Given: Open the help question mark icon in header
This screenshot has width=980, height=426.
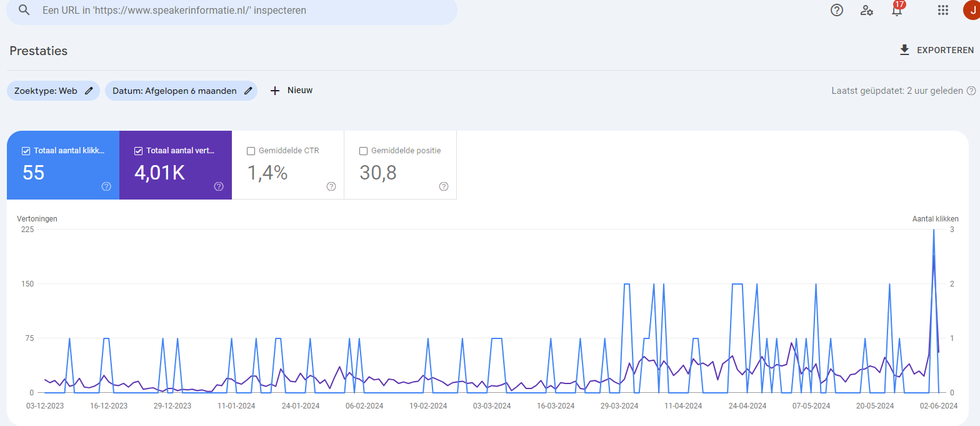Looking at the screenshot, I should pos(837,10).
